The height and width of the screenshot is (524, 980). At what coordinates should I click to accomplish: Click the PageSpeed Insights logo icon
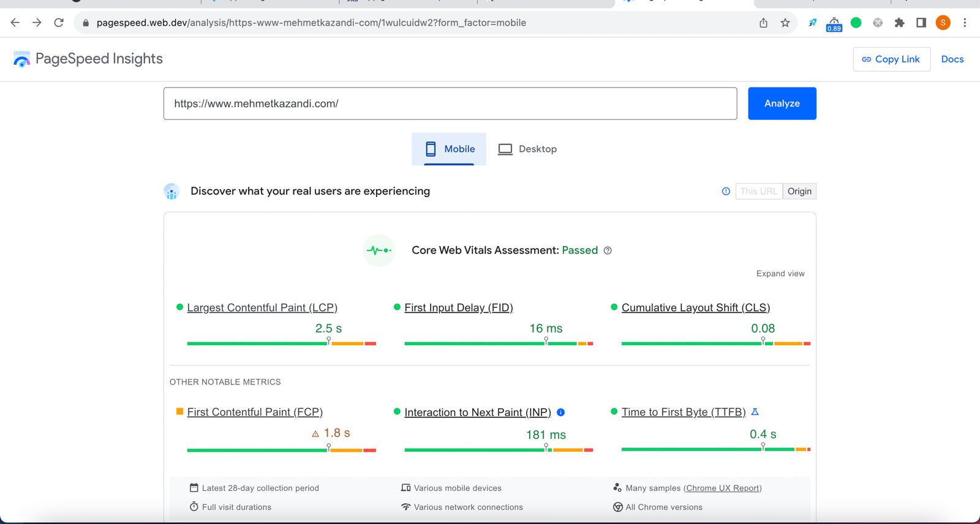tap(21, 59)
